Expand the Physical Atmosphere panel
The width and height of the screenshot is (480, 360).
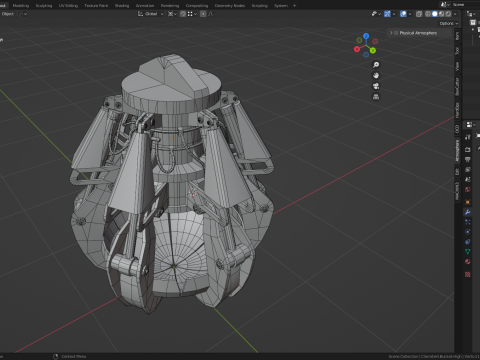[x=391, y=33]
